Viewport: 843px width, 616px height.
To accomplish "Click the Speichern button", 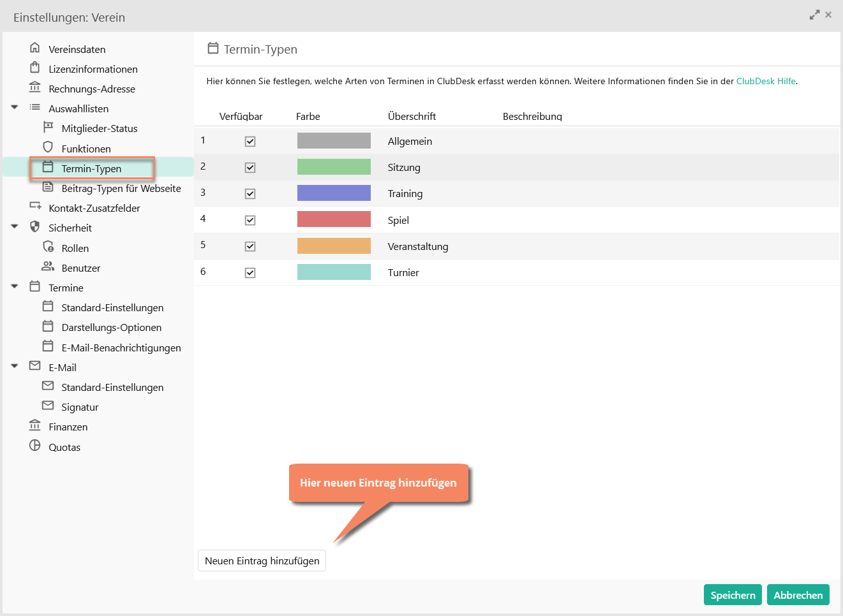I will tap(733, 595).
